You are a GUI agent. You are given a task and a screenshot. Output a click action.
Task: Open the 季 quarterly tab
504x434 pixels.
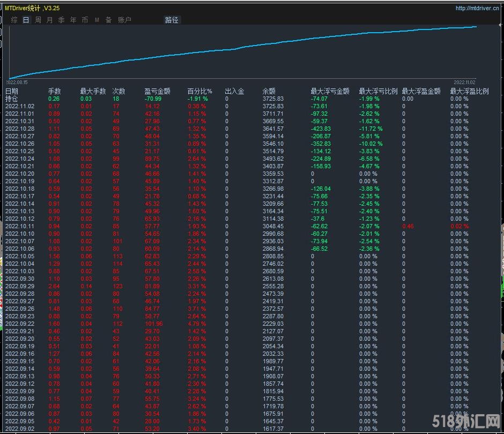click(62, 20)
